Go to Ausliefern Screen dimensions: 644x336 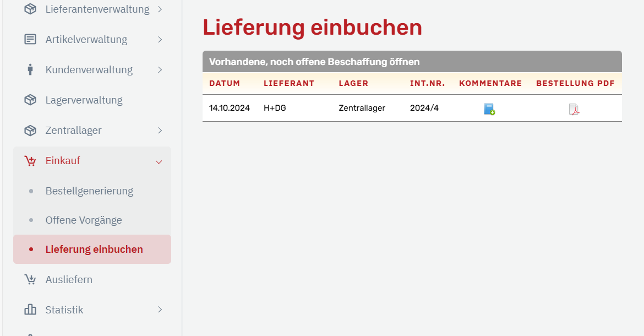(x=69, y=279)
